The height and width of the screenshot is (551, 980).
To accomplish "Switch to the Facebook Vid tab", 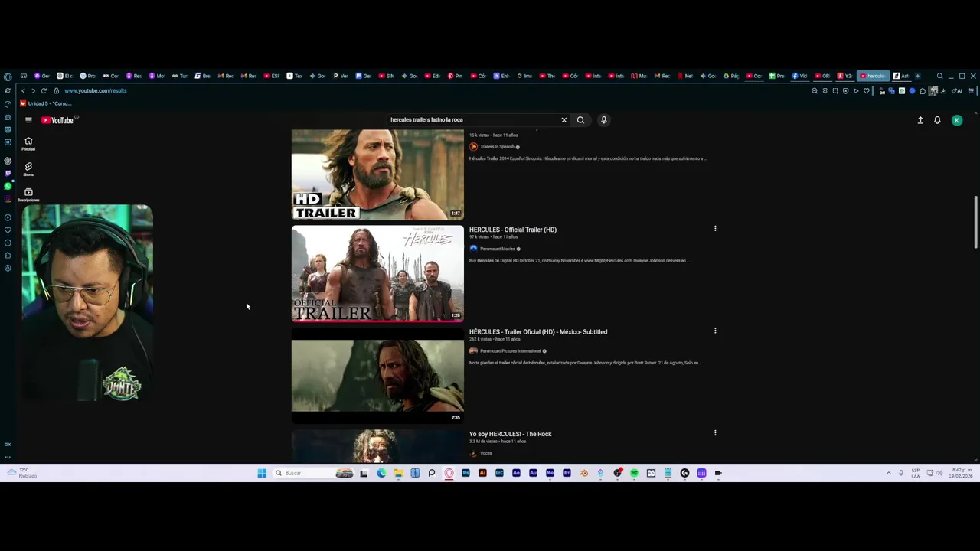I will [x=799, y=76].
